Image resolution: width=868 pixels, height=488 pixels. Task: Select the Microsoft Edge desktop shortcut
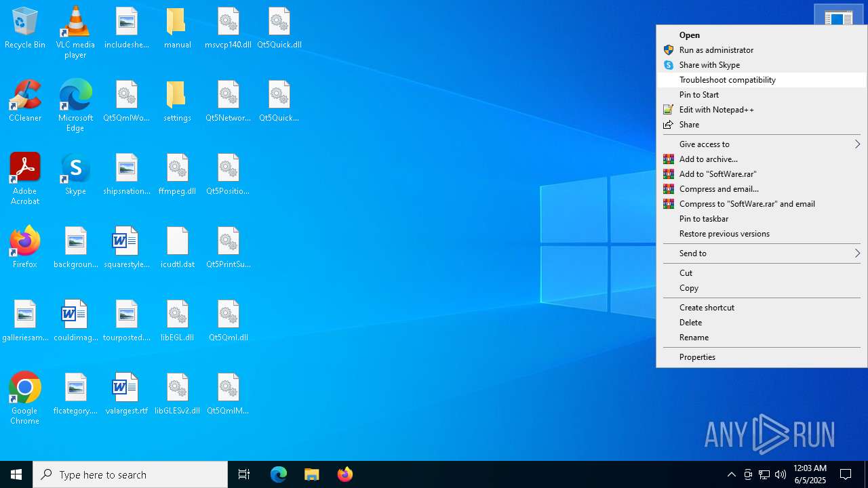tap(75, 106)
